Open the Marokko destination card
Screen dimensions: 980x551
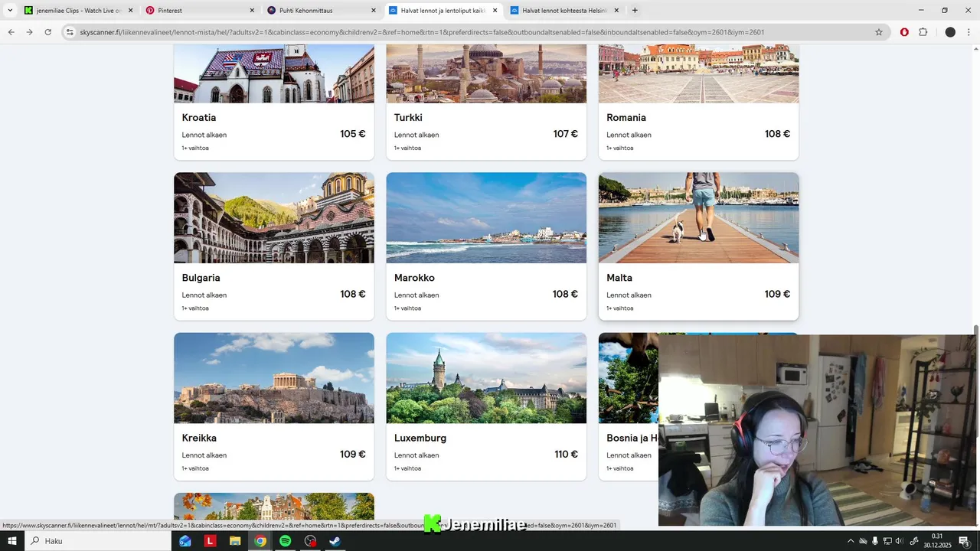click(x=486, y=246)
